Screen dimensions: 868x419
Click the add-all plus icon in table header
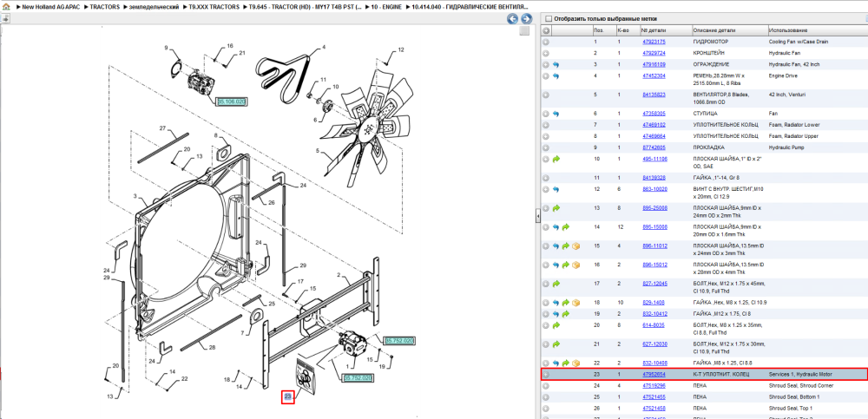tap(546, 30)
